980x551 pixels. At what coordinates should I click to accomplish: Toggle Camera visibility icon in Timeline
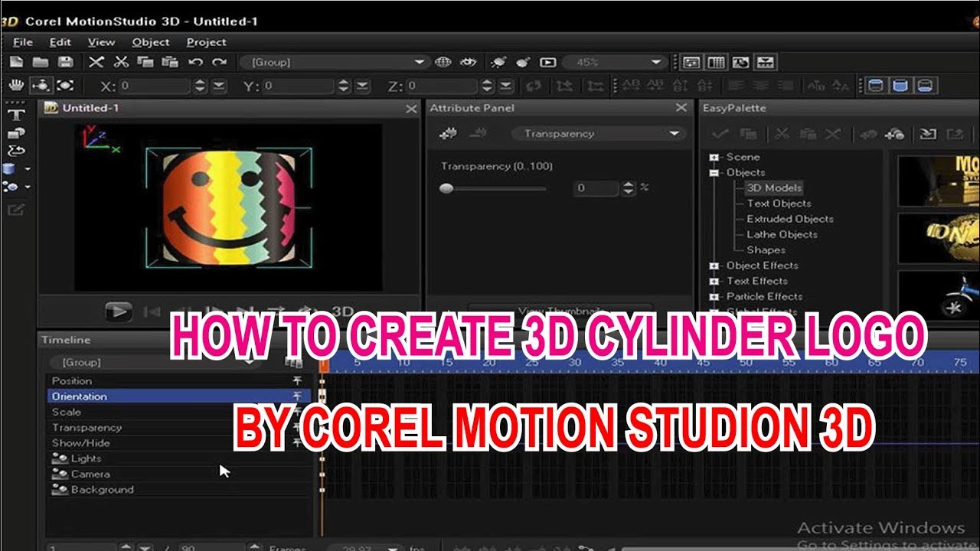click(x=60, y=474)
